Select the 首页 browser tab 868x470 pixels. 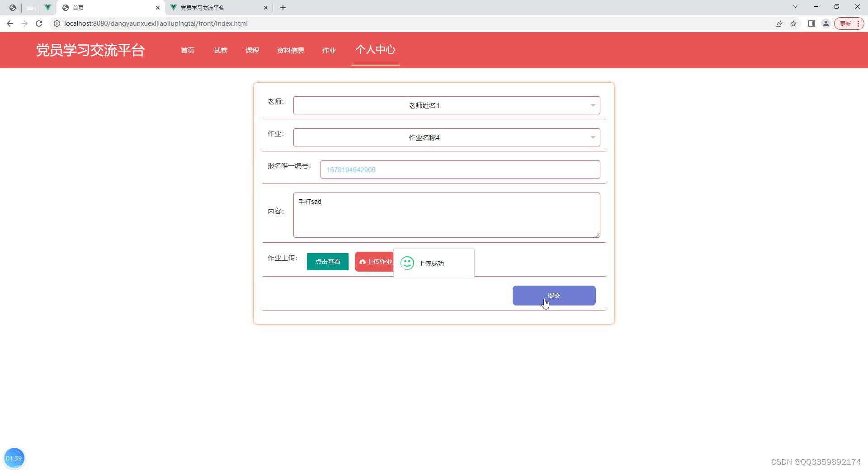pyautogui.click(x=111, y=8)
